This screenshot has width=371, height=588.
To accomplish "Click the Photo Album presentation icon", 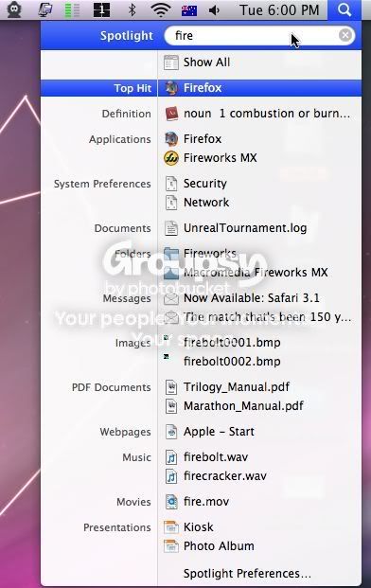I will click(171, 546).
